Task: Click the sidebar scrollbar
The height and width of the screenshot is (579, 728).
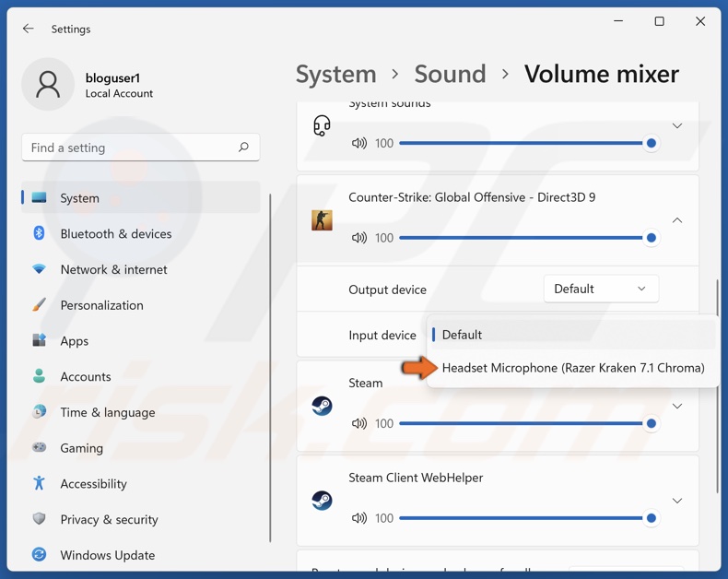Action: (270, 368)
